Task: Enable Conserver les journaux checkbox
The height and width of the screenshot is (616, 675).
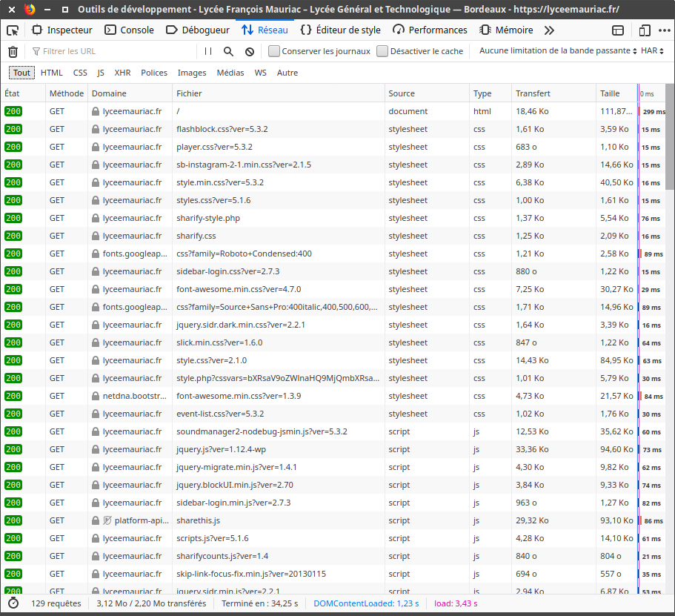Action: (x=274, y=51)
